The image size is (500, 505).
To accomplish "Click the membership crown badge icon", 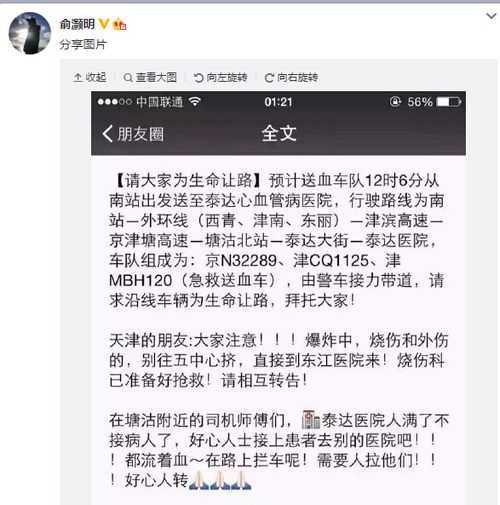I will tap(120, 24).
